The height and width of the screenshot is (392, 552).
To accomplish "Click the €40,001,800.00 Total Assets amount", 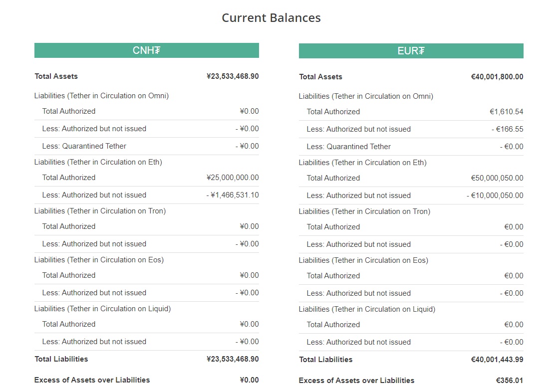I will pos(497,77).
